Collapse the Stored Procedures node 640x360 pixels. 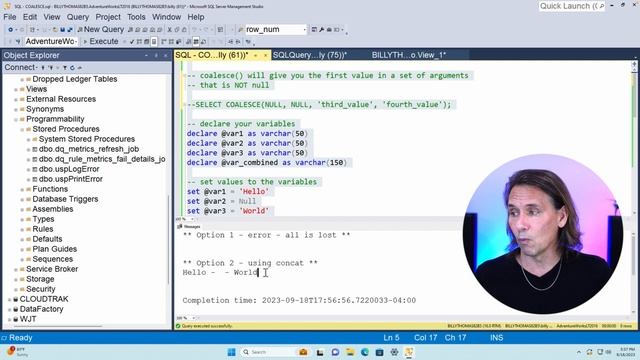tap(22, 129)
